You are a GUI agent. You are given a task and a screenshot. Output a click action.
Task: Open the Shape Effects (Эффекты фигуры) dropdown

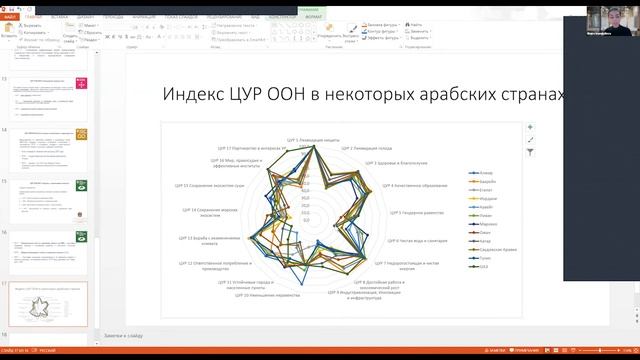point(381,38)
